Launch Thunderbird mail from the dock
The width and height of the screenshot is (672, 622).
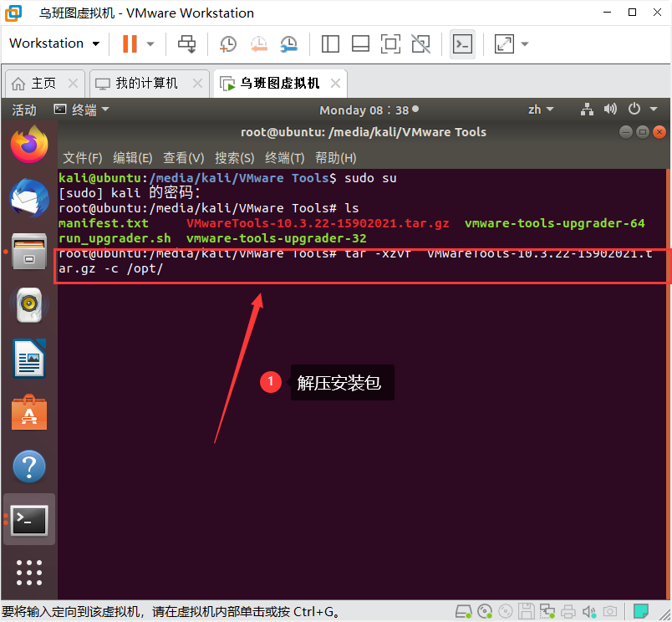click(x=29, y=198)
